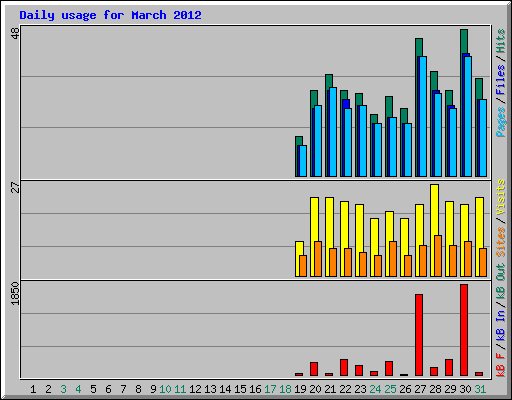
Task: Click the 'Pages' legend label
Action: pyautogui.click(x=500, y=122)
